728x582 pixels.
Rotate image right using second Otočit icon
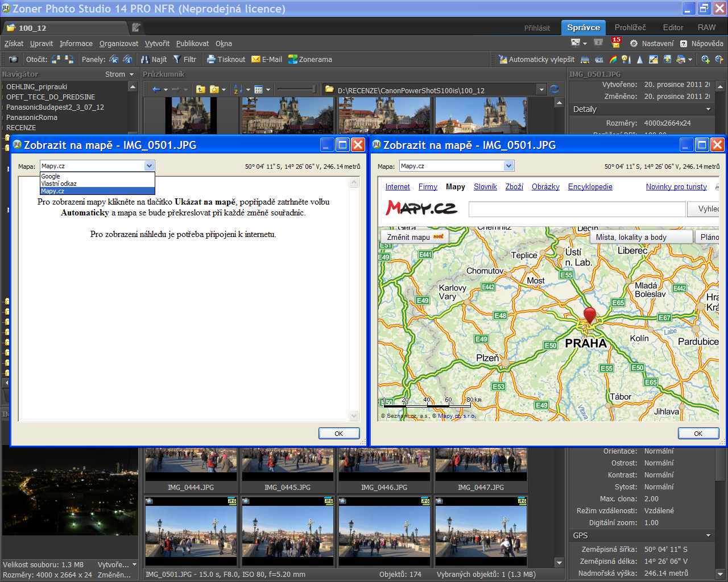69,59
